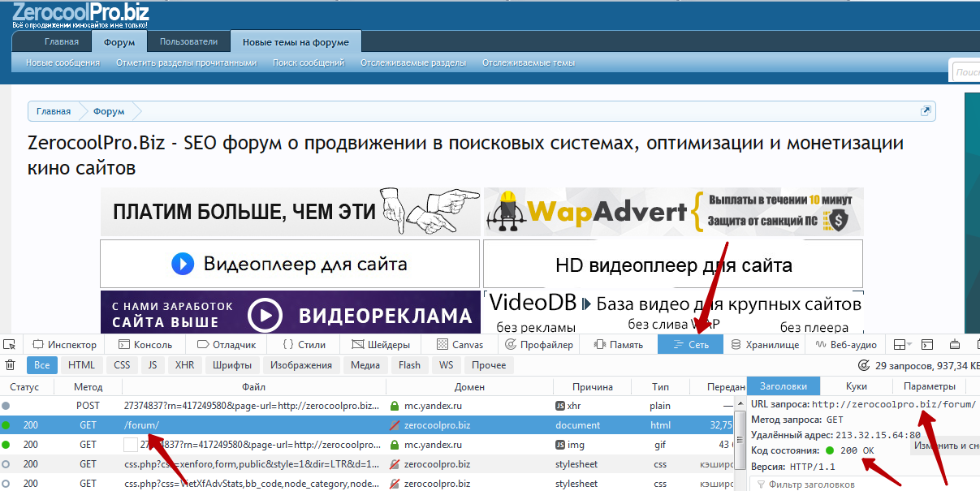
Task: Sort requests by Причина column
Action: 593,387
